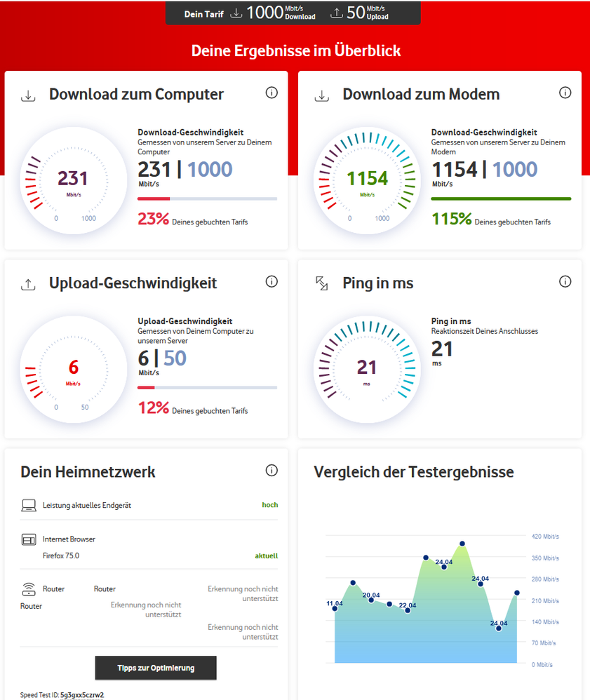
Task: Click 'Reaktionszeit Deines Anschlusses' text
Action: click(x=485, y=331)
